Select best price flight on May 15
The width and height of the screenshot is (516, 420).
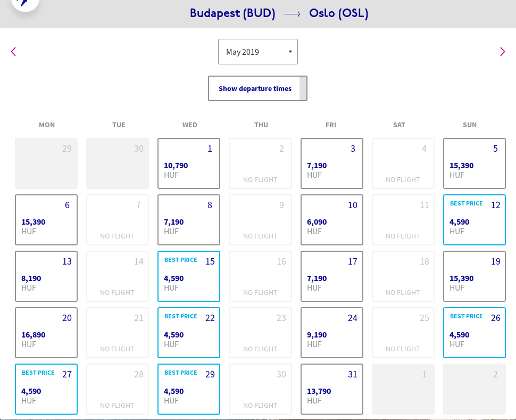pyautogui.click(x=189, y=276)
